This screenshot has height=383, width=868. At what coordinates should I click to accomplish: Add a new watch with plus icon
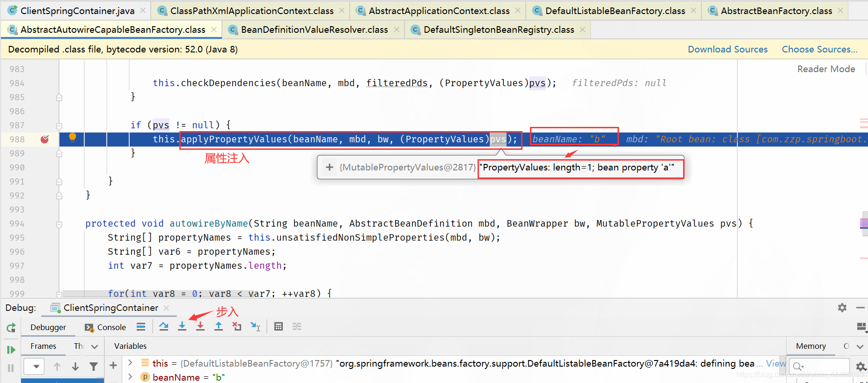(x=113, y=365)
